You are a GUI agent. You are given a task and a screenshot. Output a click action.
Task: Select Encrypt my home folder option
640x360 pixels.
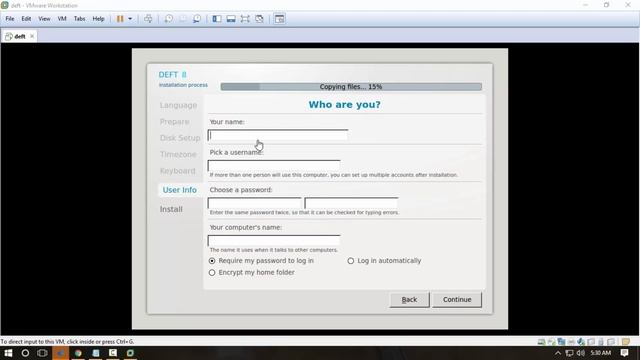pyautogui.click(x=212, y=273)
